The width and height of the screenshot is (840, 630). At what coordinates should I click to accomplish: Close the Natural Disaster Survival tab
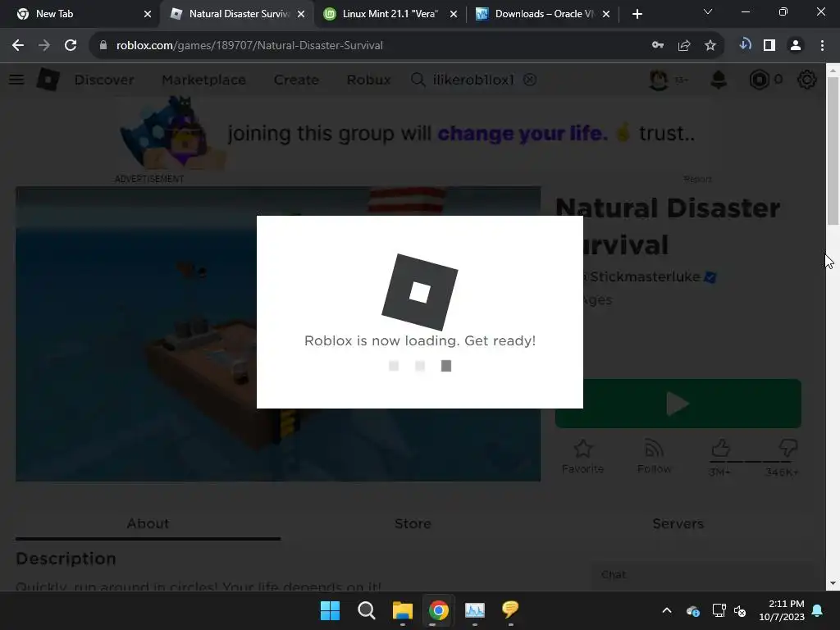coord(301,15)
